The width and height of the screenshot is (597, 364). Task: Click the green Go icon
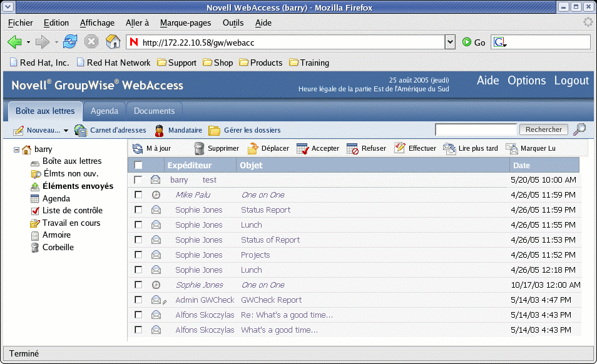(467, 42)
